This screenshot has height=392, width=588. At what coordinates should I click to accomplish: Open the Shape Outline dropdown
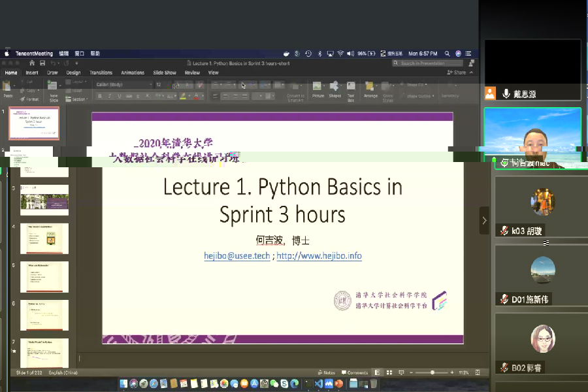(417, 96)
